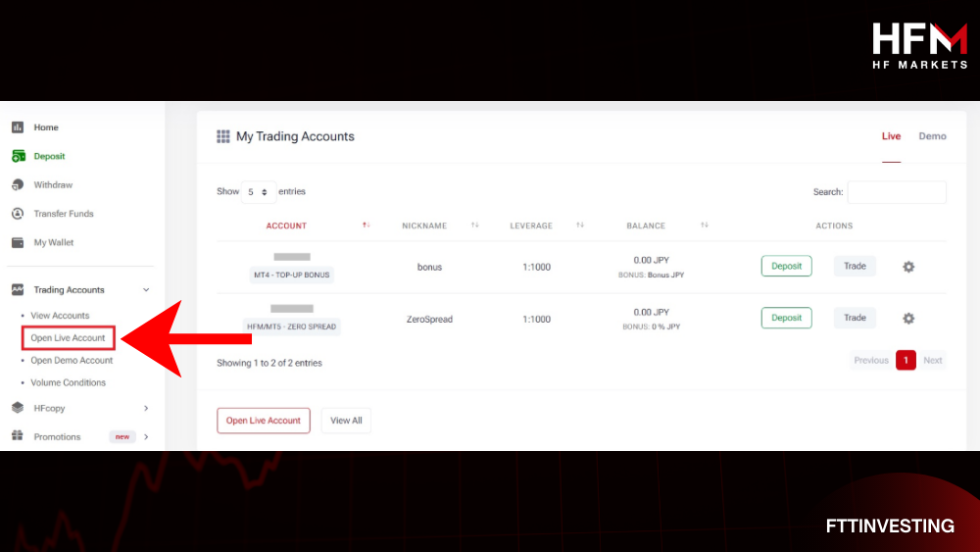This screenshot has height=552, width=980.
Task: Click the HFcopy layers icon
Action: point(18,408)
